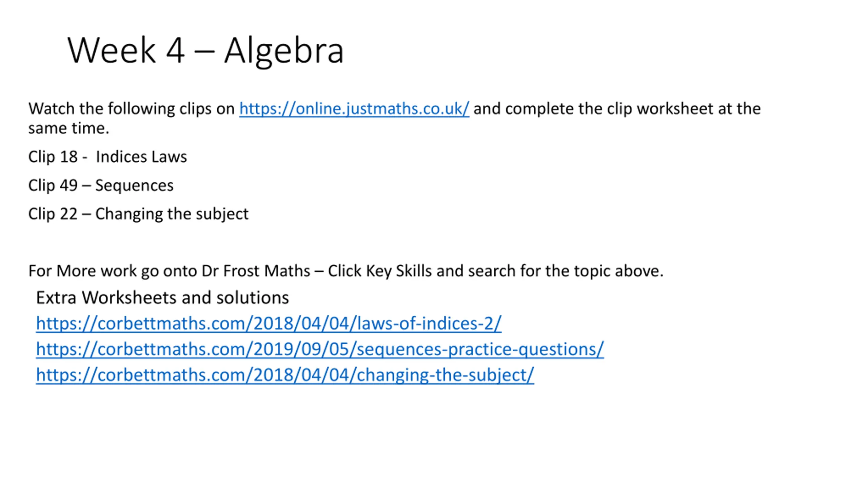868x488 pixels.
Task: Click the Clip 22 – Changing the subject line
Action: 138,214
